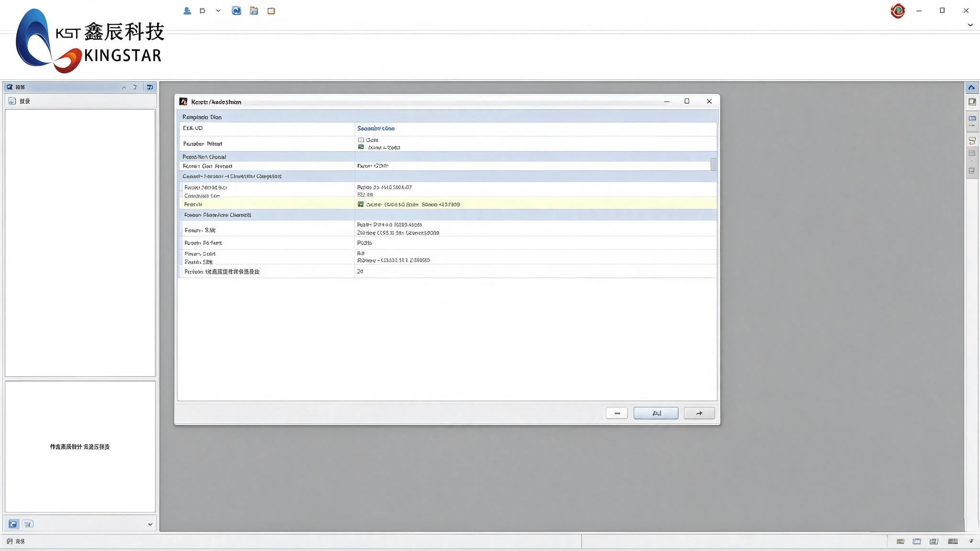Click the red and green round badge icon
Image resolution: width=980 pixels, height=551 pixels.
pos(898,11)
